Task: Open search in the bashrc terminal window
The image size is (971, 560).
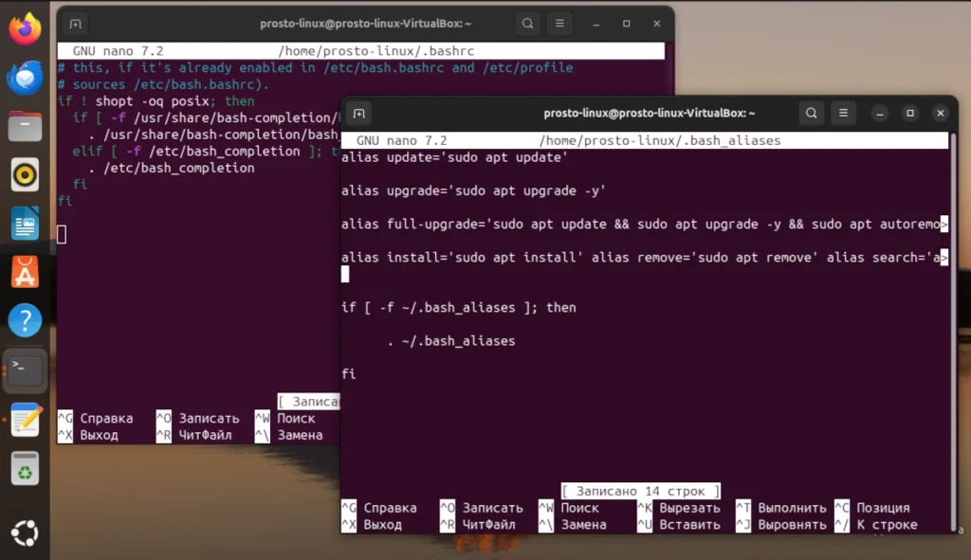Action: click(527, 24)
